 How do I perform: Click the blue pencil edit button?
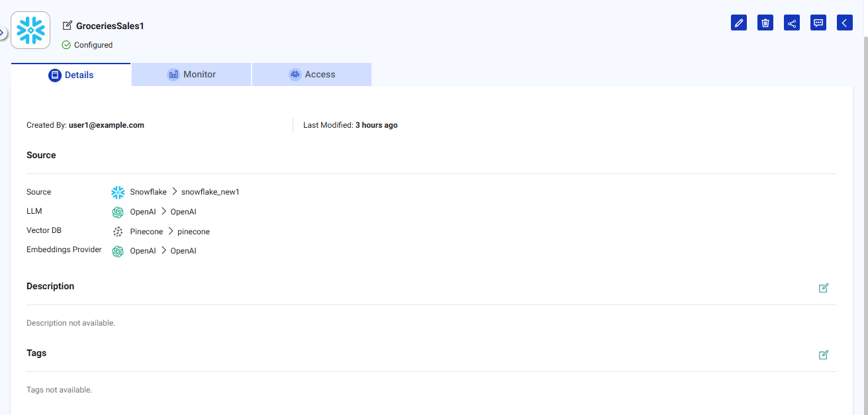coord(739,23)
